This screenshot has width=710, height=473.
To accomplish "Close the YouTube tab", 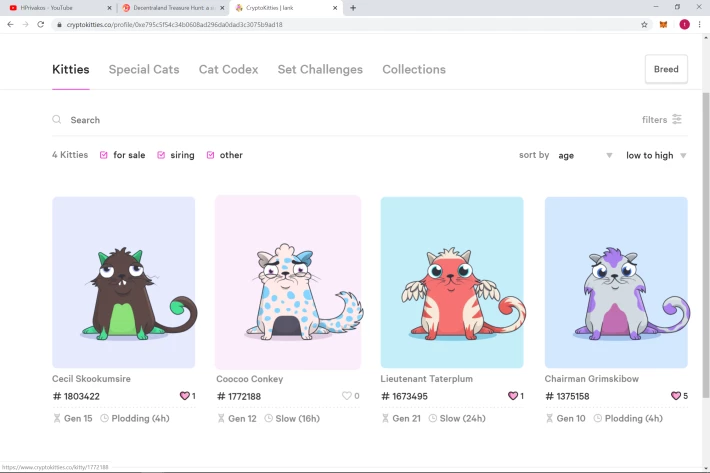I will pos(109,8).
